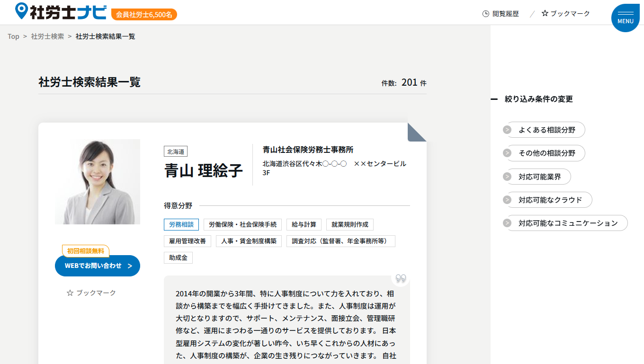Click the clock icon beside 閲覧履歴
Screen dimensions: 644x364
485,14
